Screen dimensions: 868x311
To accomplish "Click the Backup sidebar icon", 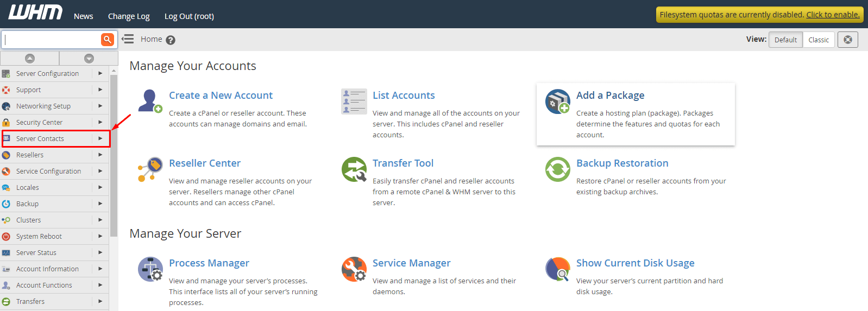I will pyautogui.click(x=6, y=204).
